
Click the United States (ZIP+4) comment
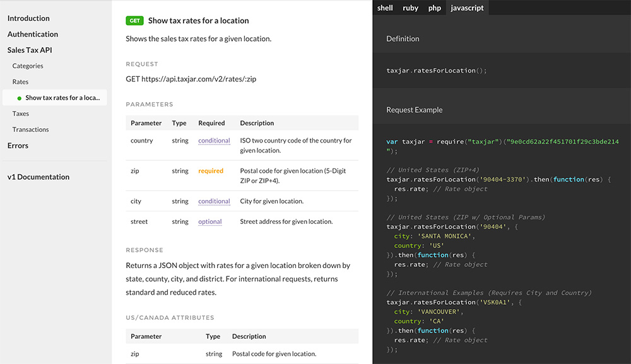point(433,170)
